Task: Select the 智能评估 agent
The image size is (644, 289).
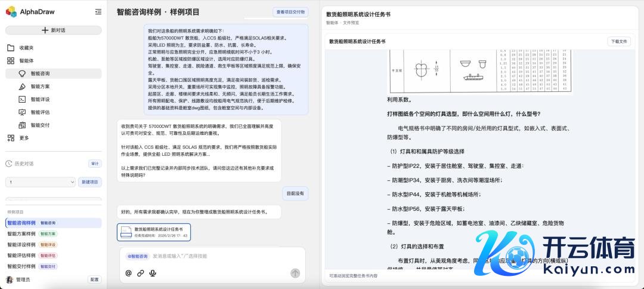Action: point(40,112)
